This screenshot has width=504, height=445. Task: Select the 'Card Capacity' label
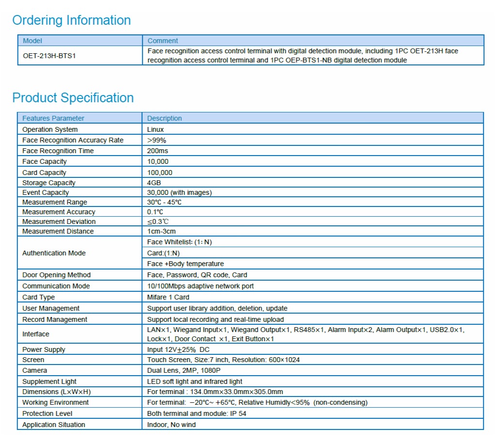pyautogui.click(x=44, y=173)
